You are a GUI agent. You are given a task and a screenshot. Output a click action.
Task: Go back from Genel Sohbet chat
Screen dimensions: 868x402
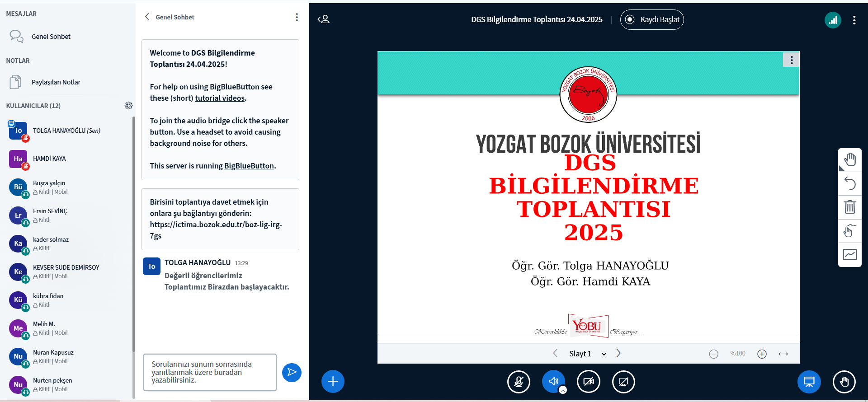click(170, 17)
